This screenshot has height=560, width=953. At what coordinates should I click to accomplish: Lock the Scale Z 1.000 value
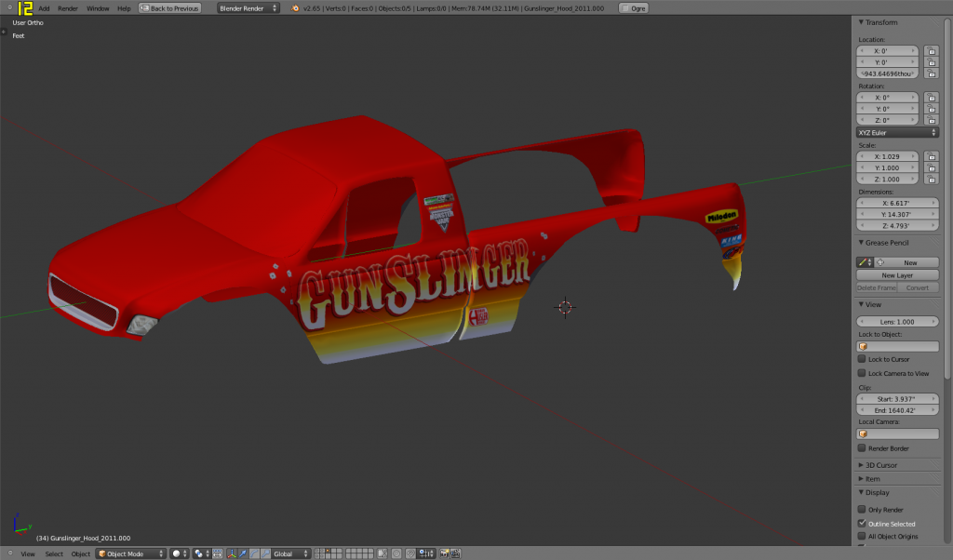[x=931, y=180]
